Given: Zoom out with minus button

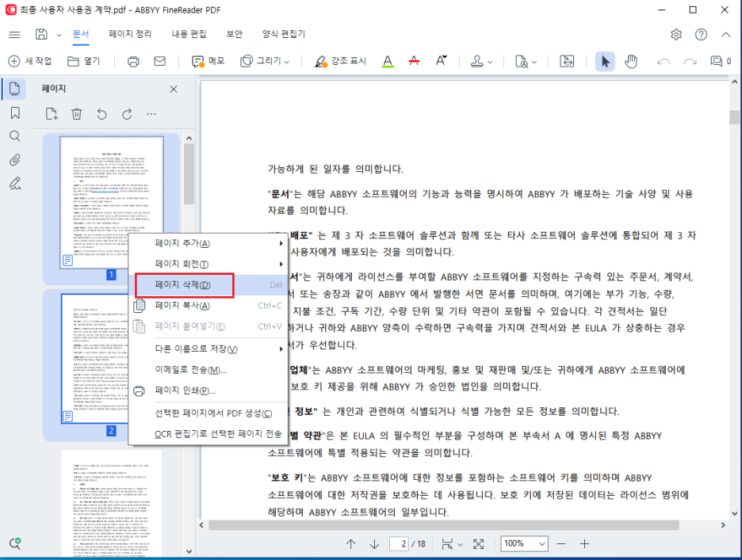Looking at the screenshot, I should tap(561, 544).
